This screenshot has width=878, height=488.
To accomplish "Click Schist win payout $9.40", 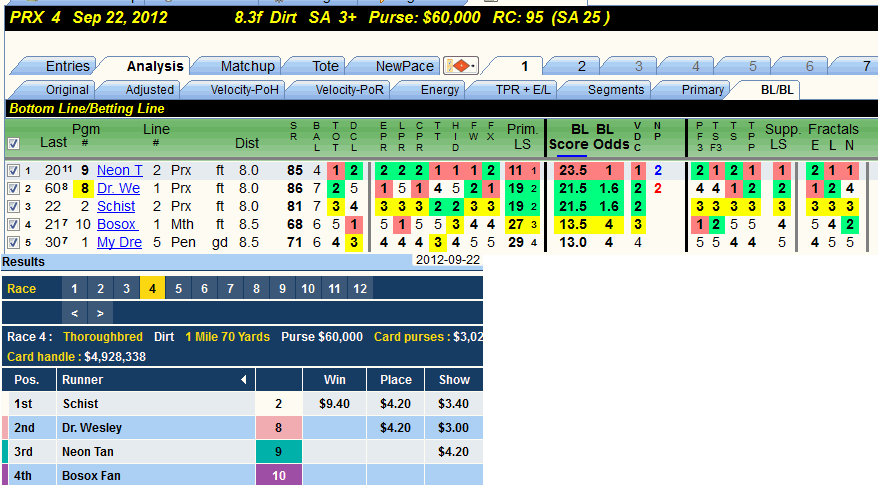I will [334, 403].
